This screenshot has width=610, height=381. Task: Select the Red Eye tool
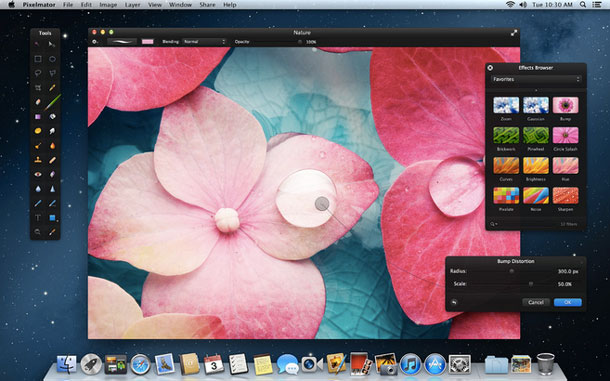coord(38,174)
